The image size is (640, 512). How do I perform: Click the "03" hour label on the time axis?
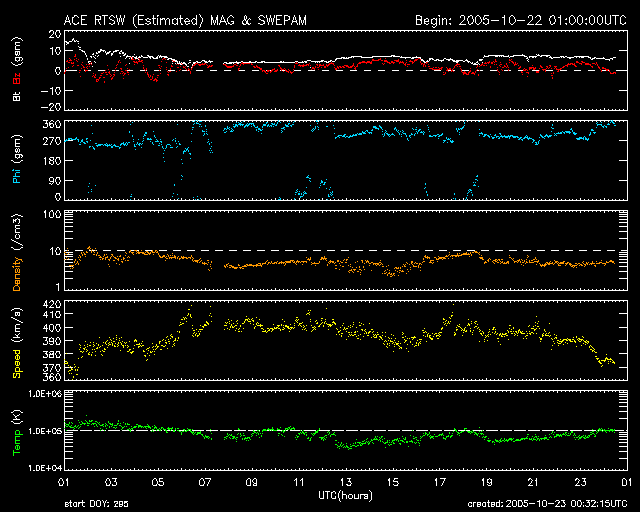tap(111, 483)
